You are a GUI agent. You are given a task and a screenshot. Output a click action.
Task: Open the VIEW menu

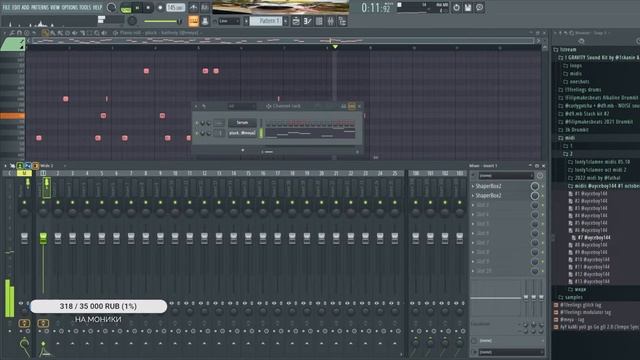click(x=55, y=7)
